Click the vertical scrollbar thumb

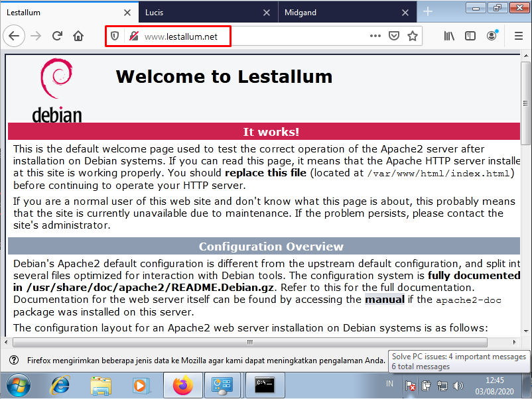[x=526, y=103]
